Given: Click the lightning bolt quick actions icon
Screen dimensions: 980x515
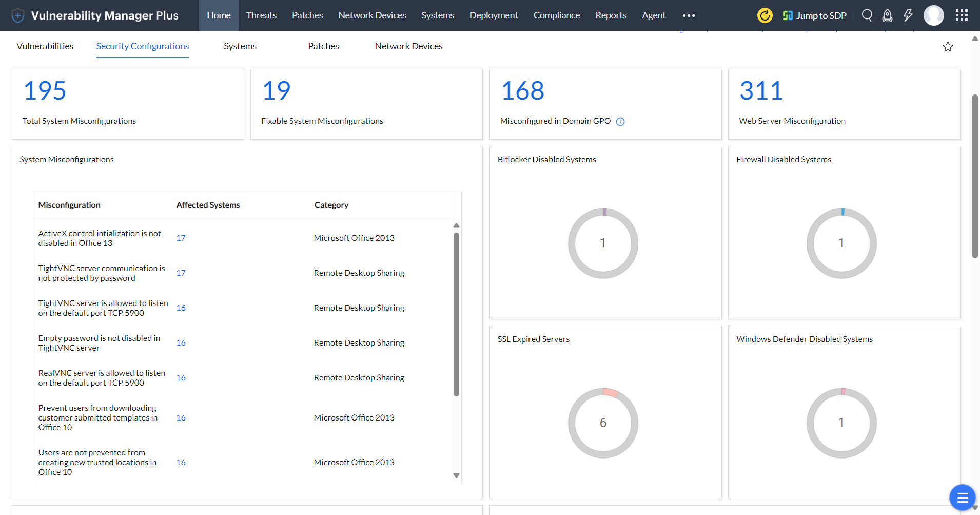Looking at the screenshot, I should point(908,15).
